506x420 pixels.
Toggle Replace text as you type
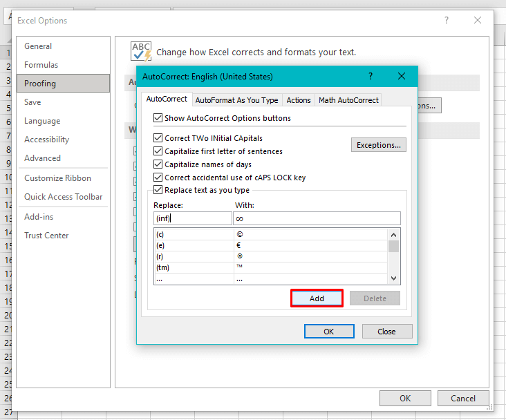pos(158,190)
